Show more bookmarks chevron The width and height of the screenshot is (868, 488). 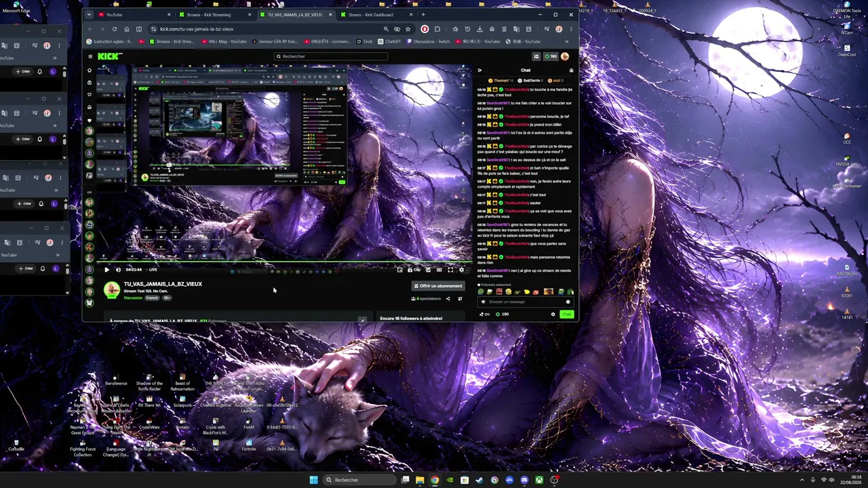[568, 41]
